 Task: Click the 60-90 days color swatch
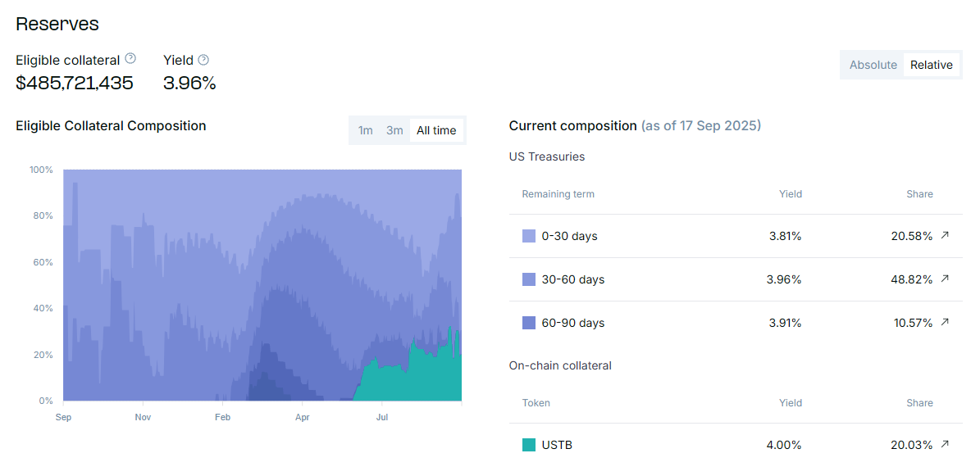[x=529, y=323]
